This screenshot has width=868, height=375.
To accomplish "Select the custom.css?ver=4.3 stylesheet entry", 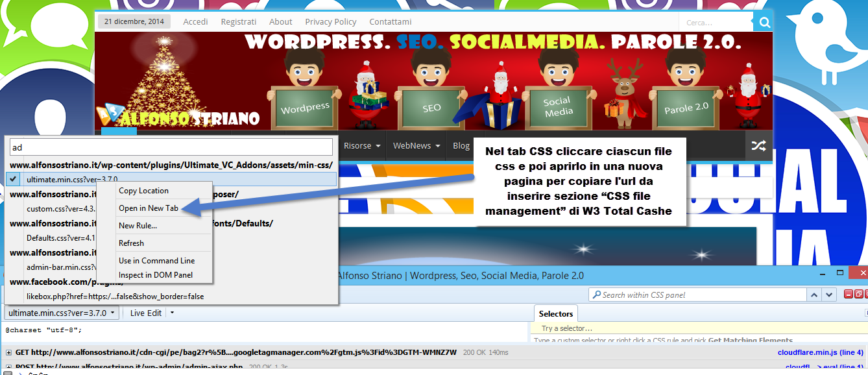I will tap(61, 209).
